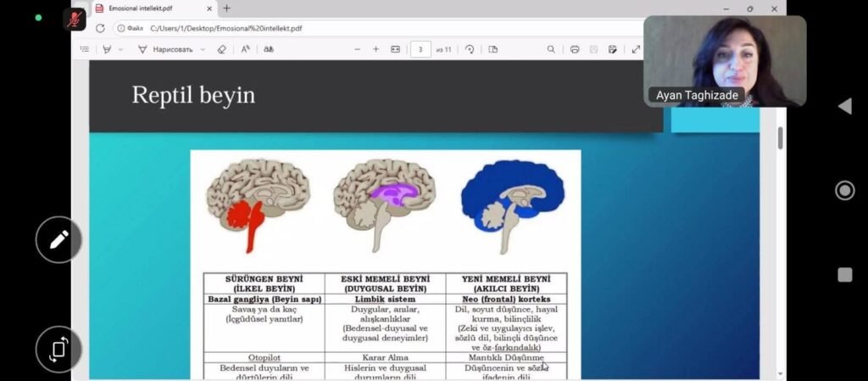Open the table of contents panel

[x=84, y=49]
